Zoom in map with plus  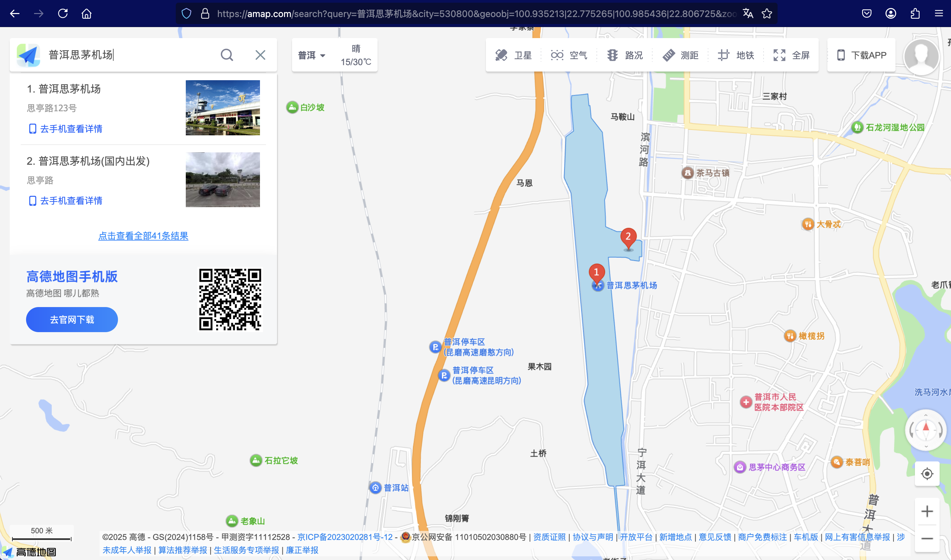[927, 512]
